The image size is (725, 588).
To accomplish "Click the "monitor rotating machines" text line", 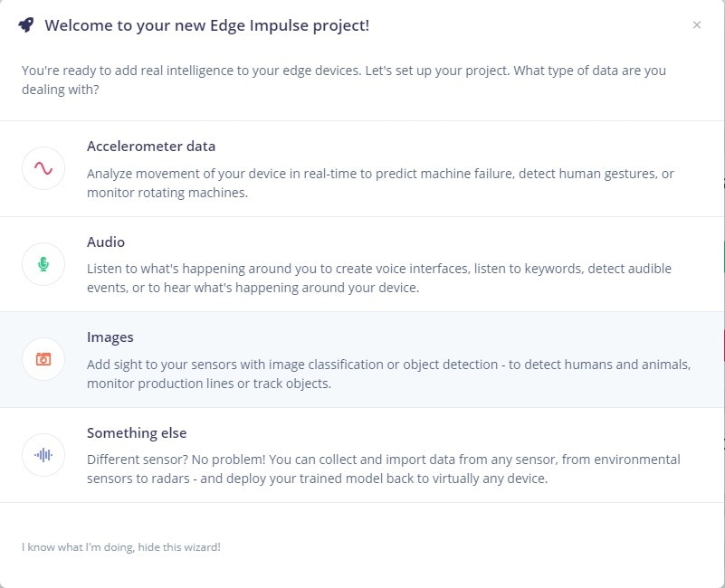I will pyautogui.click(x=166, y=193).
